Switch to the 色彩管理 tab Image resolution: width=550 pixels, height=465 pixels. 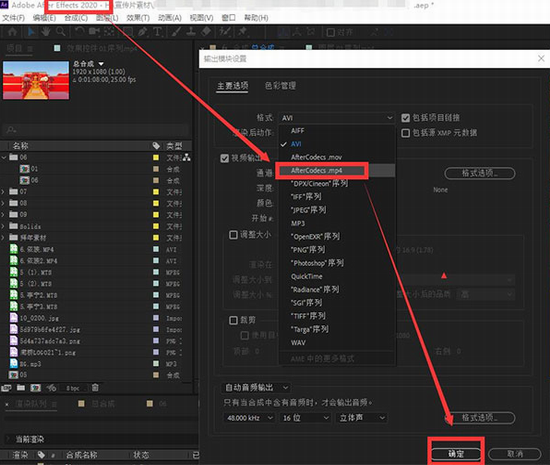(280, 86)
